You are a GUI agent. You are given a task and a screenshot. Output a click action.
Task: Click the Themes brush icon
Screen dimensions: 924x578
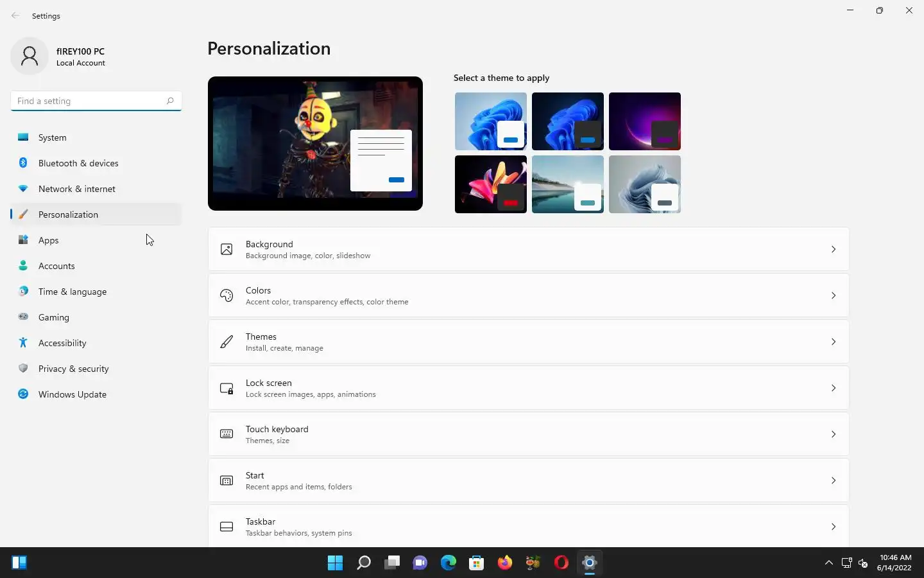[227, 342]
